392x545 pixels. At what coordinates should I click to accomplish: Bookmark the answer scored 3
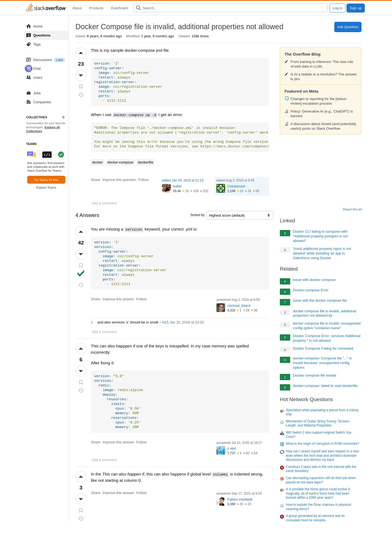(81, 510)
